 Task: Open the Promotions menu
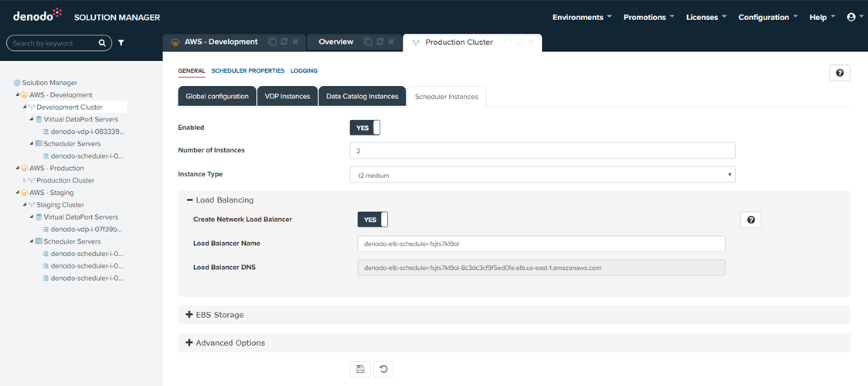pyautogui.click(x=648, y=17)
